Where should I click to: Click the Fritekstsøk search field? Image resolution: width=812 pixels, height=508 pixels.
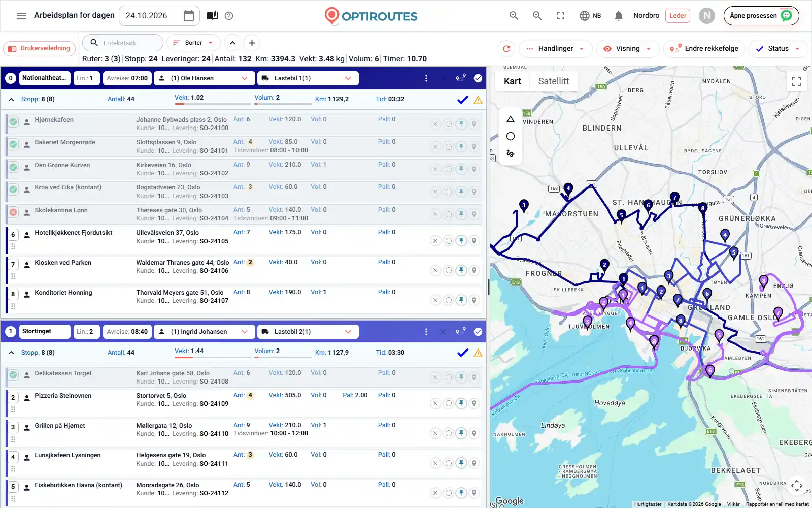click(x=123, y=43)
